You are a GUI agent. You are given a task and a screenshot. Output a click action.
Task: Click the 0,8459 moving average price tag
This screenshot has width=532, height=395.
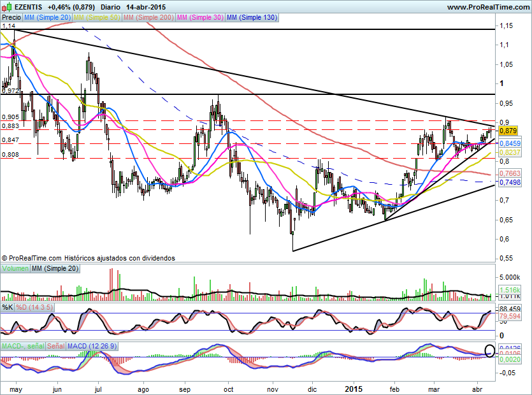pyautogui.click(x=510, y=144)
